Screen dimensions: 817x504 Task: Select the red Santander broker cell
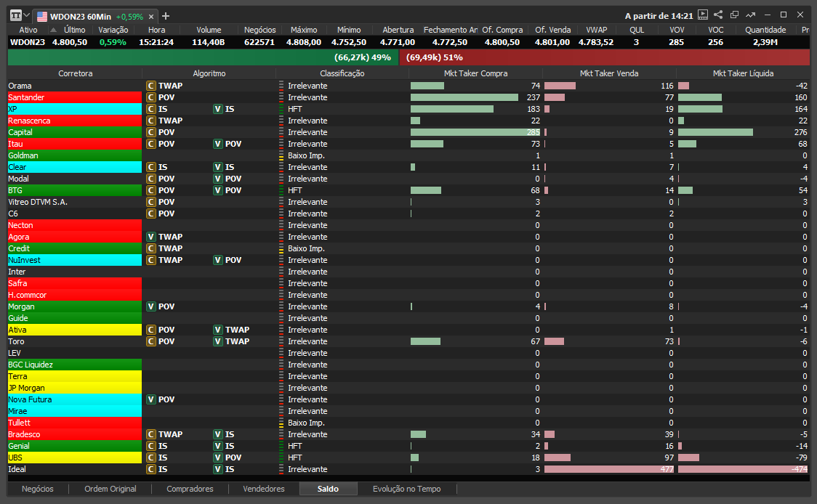pyautogui.click(x=75, y=97)
